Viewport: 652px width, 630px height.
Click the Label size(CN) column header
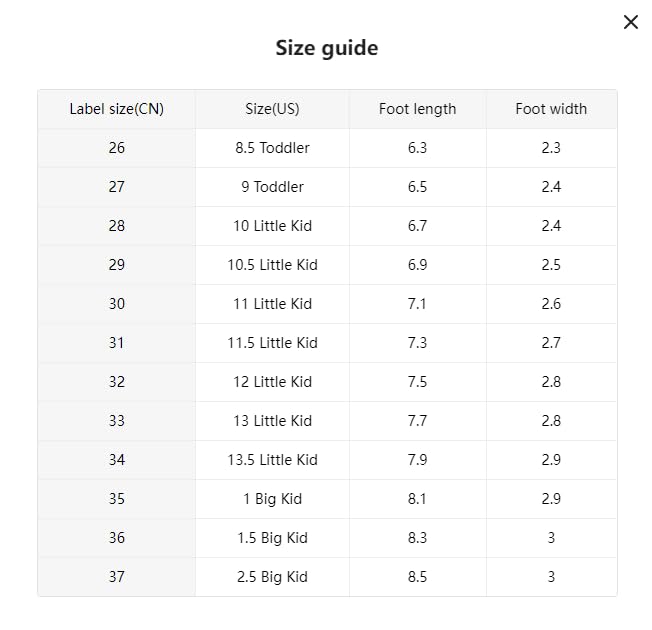point(117,109)
